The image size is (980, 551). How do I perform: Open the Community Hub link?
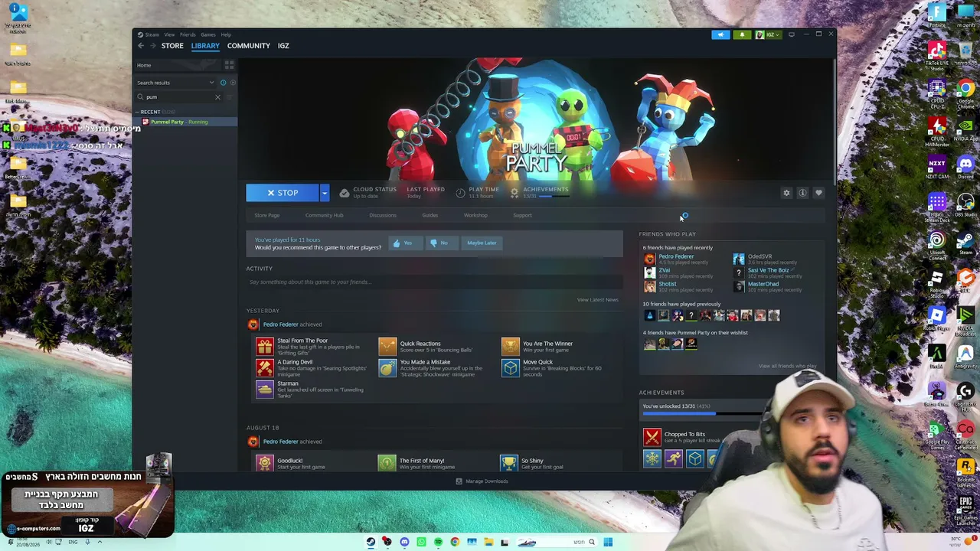[324, 215]
